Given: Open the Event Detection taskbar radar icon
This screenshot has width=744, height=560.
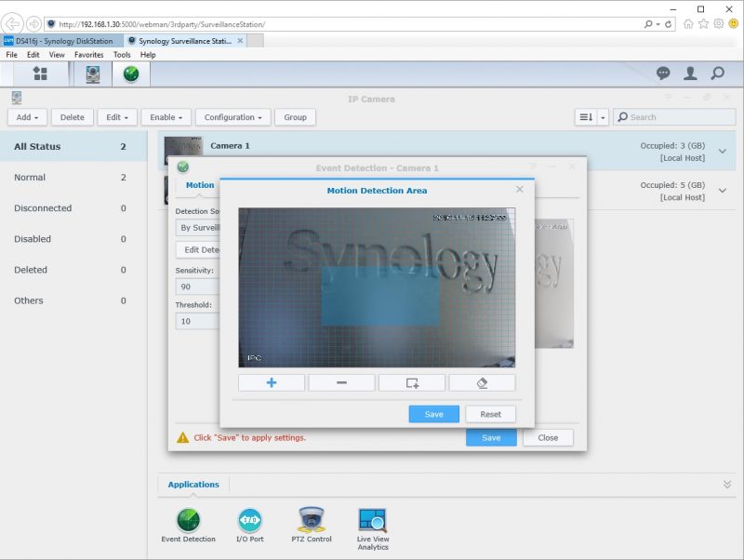Looking at the screenshot, I should pos(131,74).
